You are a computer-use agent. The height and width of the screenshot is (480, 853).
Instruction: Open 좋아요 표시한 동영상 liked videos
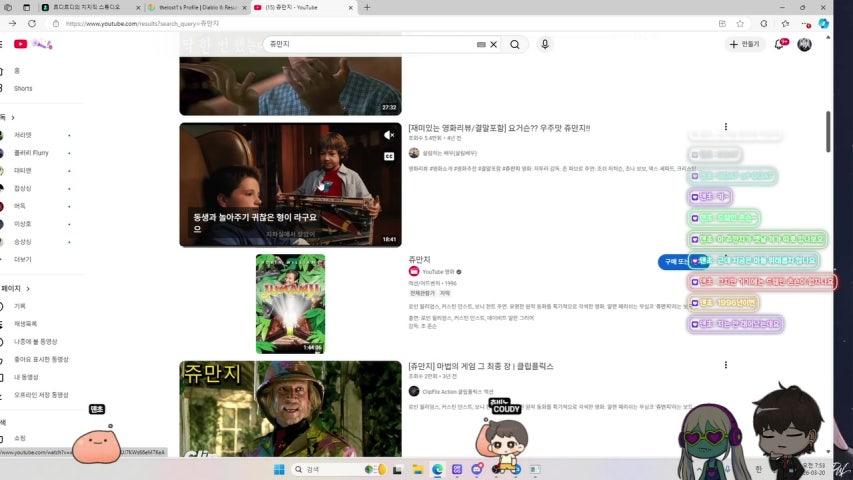coord(41,359)
